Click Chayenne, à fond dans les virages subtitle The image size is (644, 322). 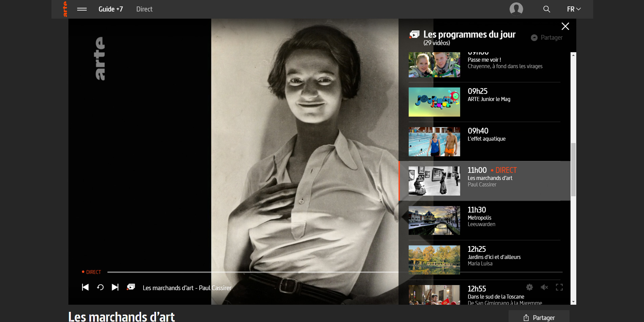point(505,66)
